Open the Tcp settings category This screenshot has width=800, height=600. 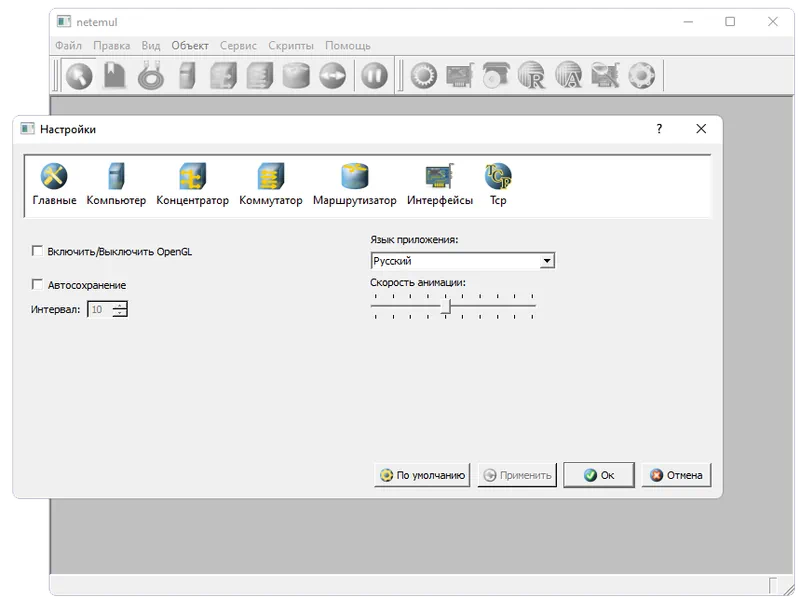(x=498, y=185)
